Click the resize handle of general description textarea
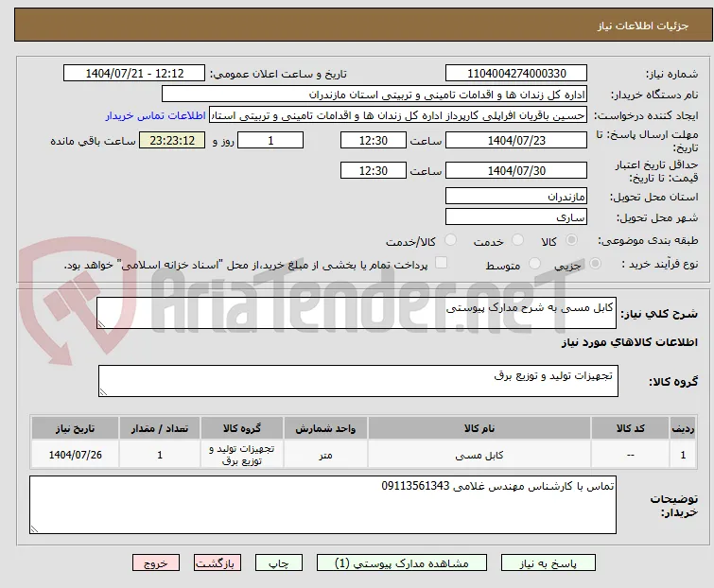 coord(101,324)
